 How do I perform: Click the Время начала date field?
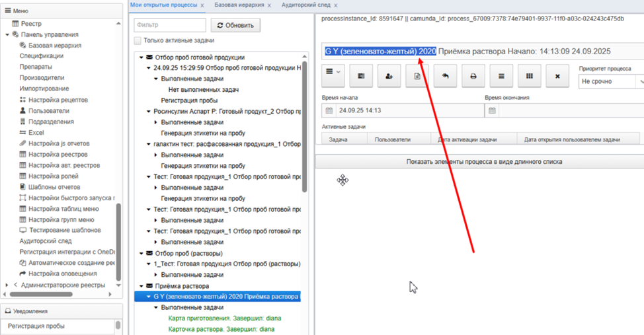(x=409, y=110)
